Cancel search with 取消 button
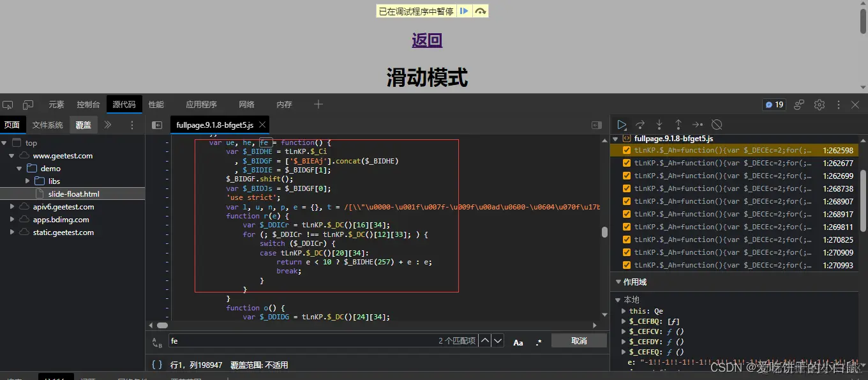This screenshot has height=380, width=868. 579,341
